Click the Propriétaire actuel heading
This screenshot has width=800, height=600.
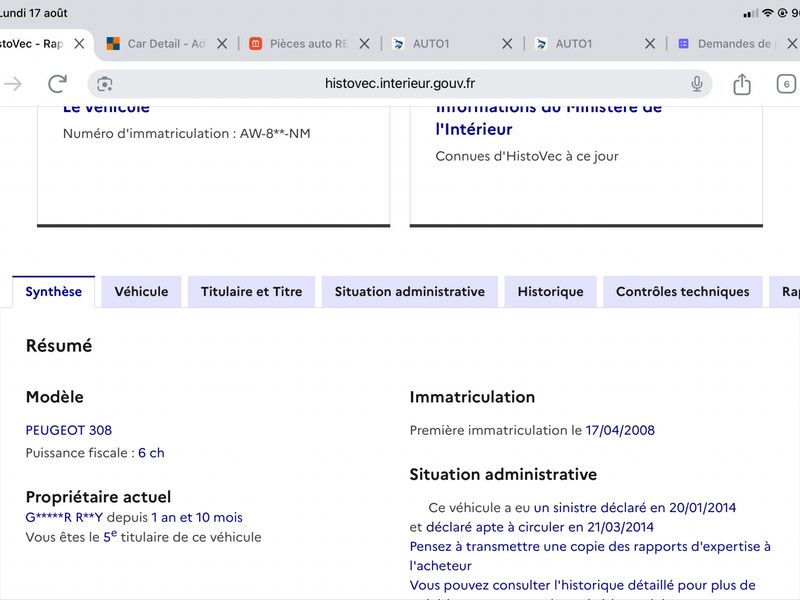click(x=98, y=497)
